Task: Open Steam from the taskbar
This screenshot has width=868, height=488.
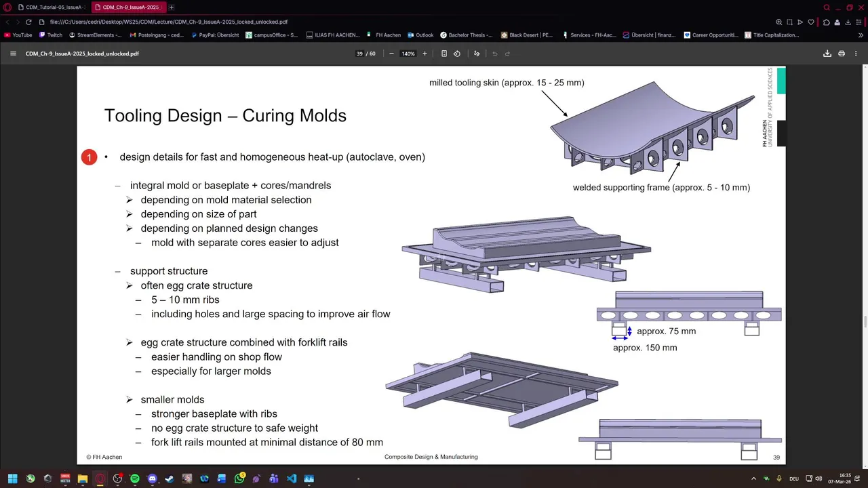Action: click(x=170, y=479)
